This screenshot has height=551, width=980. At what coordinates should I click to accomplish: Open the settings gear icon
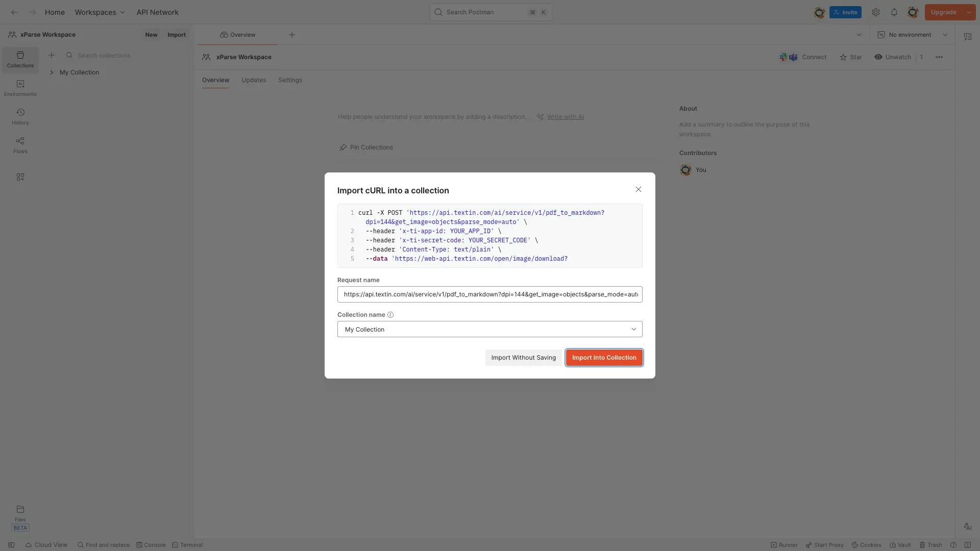875,12
